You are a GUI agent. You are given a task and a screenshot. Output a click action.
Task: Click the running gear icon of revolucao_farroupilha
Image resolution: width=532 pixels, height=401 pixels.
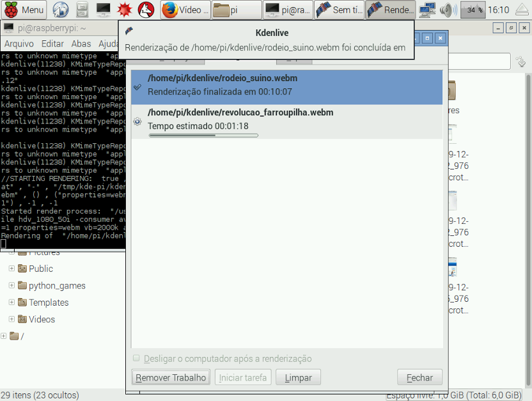point(137,122)
